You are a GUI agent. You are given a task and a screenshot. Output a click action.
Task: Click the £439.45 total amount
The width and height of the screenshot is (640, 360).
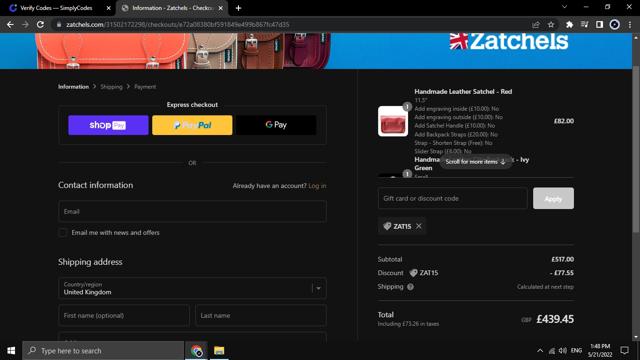(555, 319)
